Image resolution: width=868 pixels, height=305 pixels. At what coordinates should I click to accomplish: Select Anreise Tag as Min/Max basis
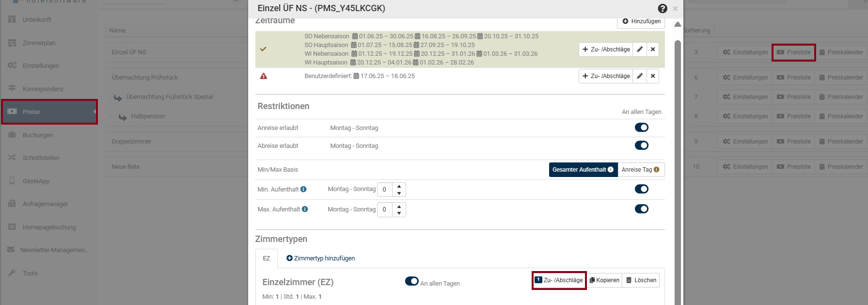point(640,170)
